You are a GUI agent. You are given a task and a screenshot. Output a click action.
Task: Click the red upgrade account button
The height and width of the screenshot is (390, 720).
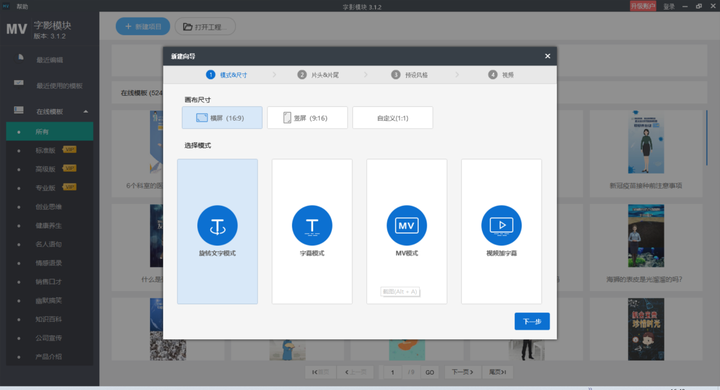[642, 6]
